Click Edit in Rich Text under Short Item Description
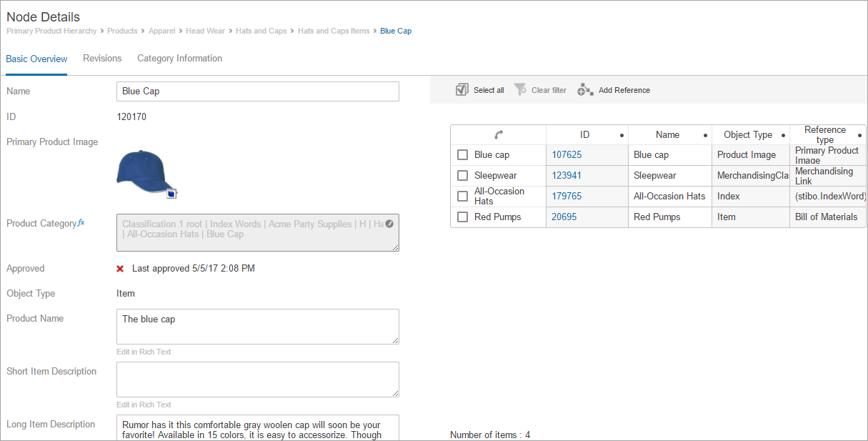 144,405
